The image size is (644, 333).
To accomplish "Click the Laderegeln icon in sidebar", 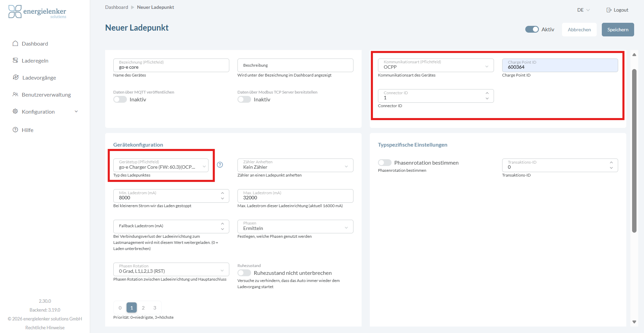I will pyautogui.click(x=15, y=61).
